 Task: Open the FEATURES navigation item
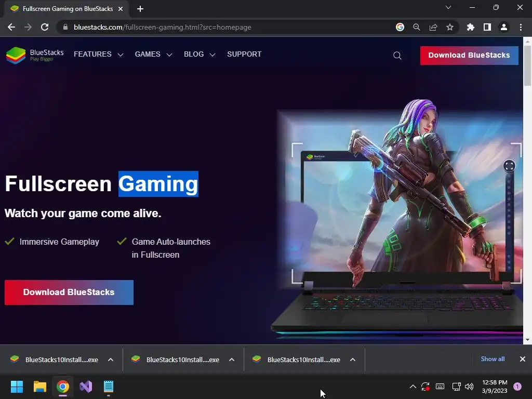[92, 54]
